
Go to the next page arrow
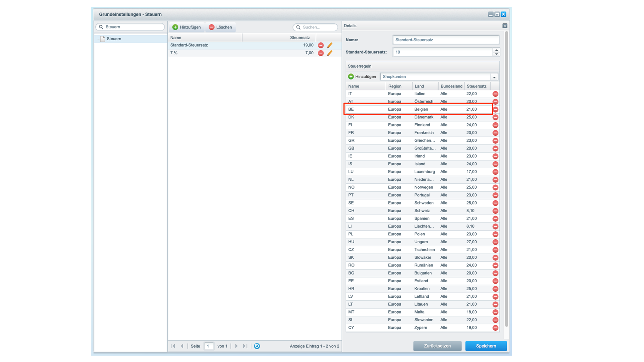[x=236, y=346]
